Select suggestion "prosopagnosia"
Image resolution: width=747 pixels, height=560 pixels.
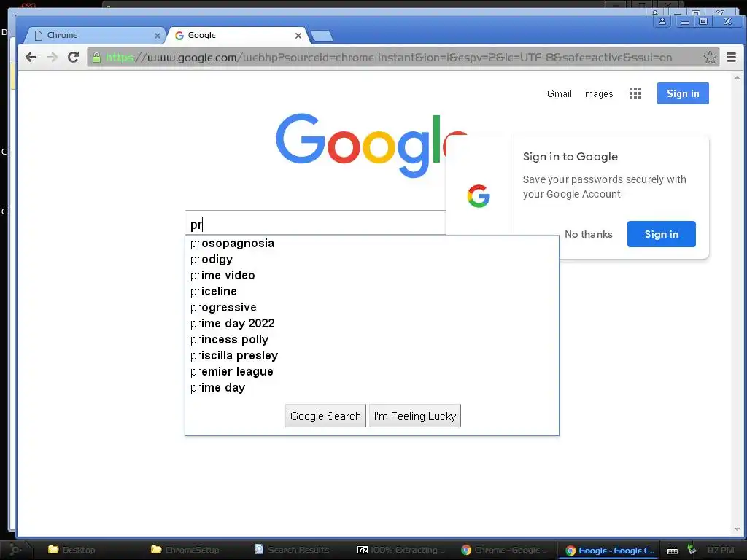[x=371, y=244]
